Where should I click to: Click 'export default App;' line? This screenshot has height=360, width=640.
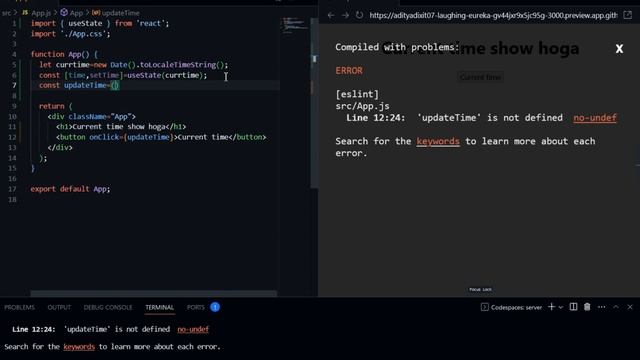[x=70, y=189]
